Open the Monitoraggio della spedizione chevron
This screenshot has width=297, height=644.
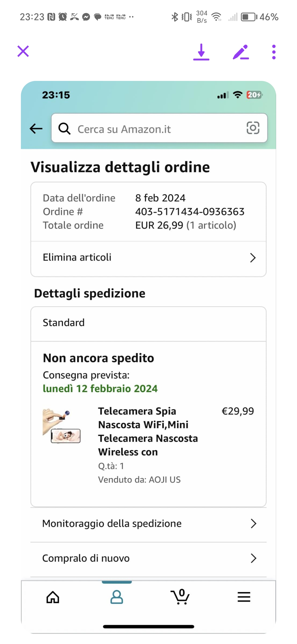pyautogui.click(x=253, y=524)
